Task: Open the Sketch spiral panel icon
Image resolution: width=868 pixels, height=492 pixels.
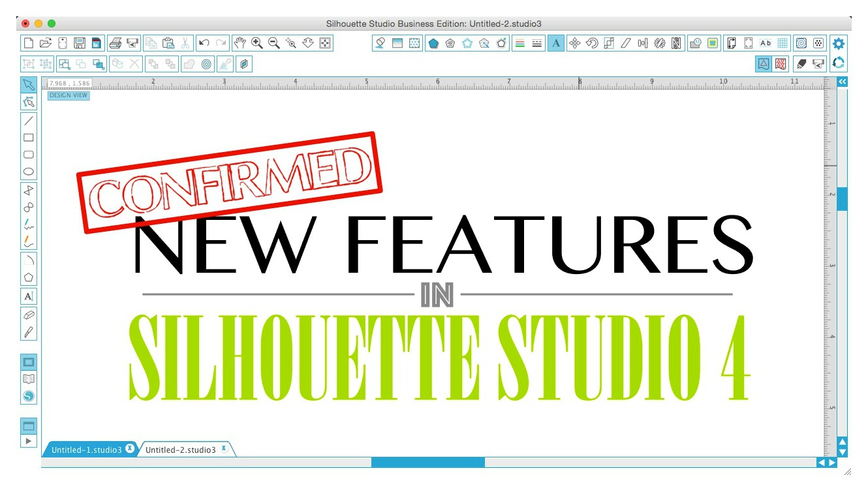Action: (x=801, y=43)
